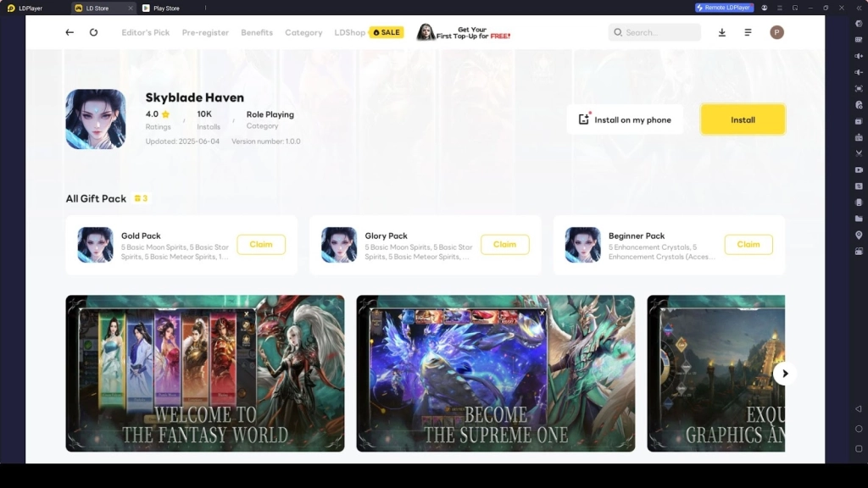Image resolution: width=868 pixels, height=488 pixels.
Task: Decrease volume using sidebar speaker minus
Action: pos(859,72)
